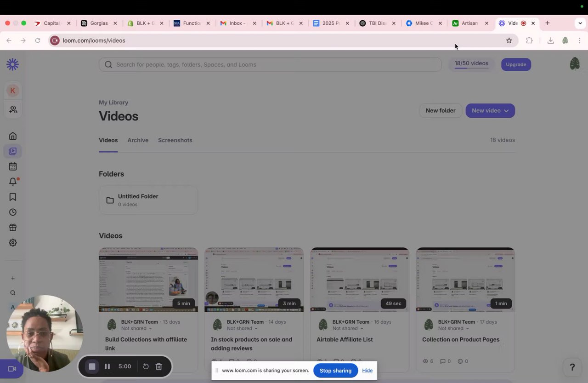The image size is (588, 383).
Task: Select the video library icon in sidebar
Action: [x=13, y=151]
